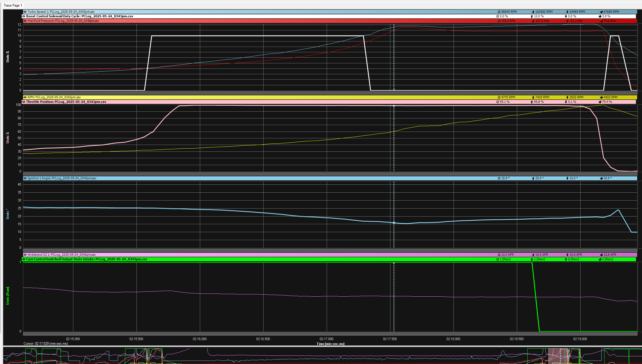This screenshot has height=364, width=642.
Task: Hide Wideband O2 1 trace via eye icon
Action: pos(25,255)
